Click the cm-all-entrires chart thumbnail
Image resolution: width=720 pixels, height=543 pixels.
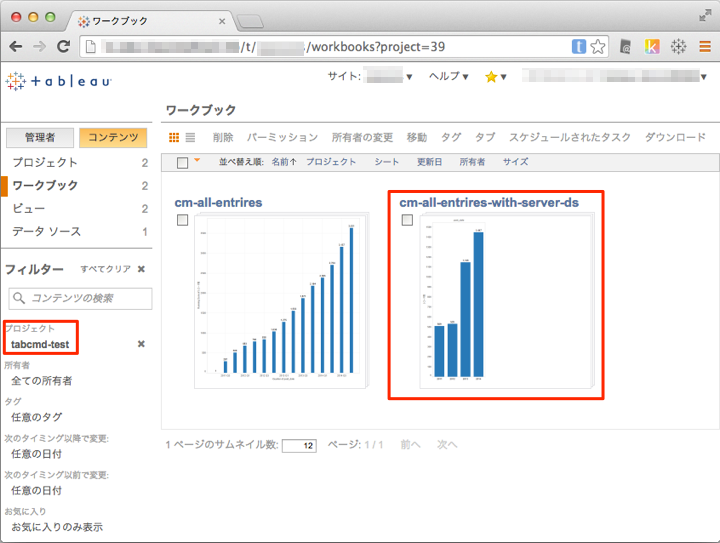[x=280, y=302]
